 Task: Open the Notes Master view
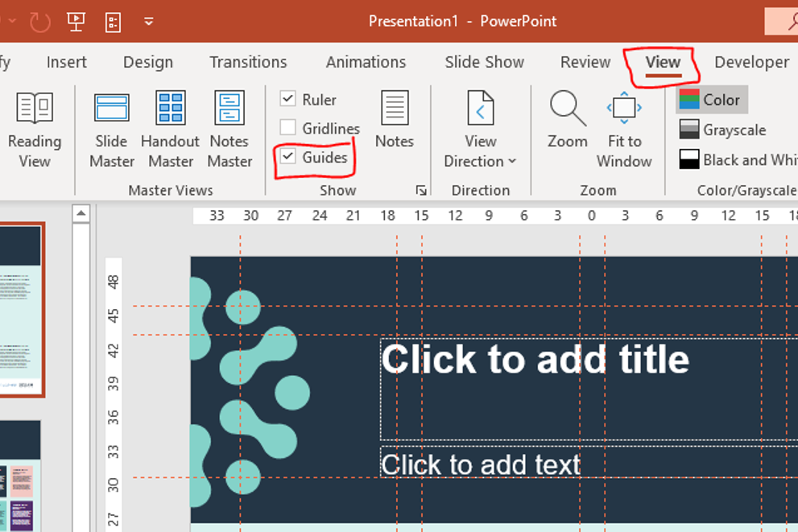click(229, 129)
